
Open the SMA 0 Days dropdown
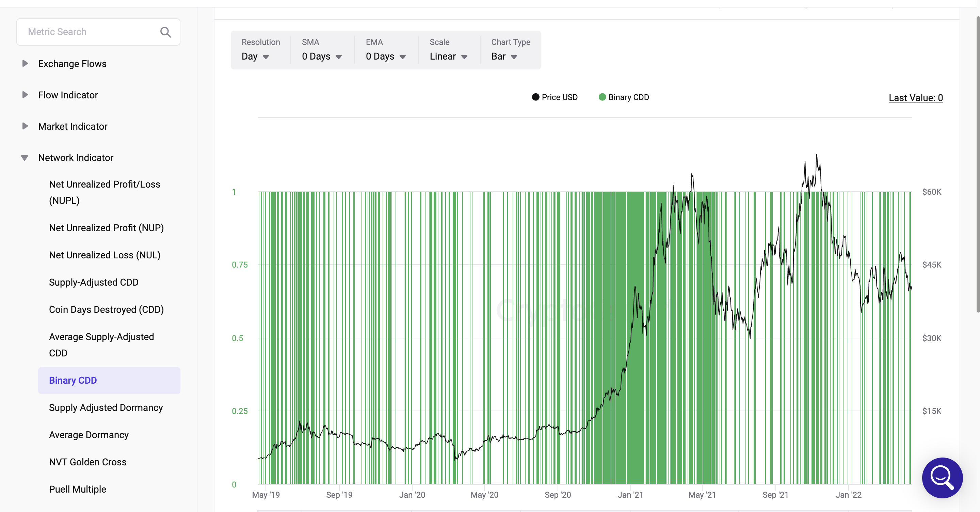322,56
